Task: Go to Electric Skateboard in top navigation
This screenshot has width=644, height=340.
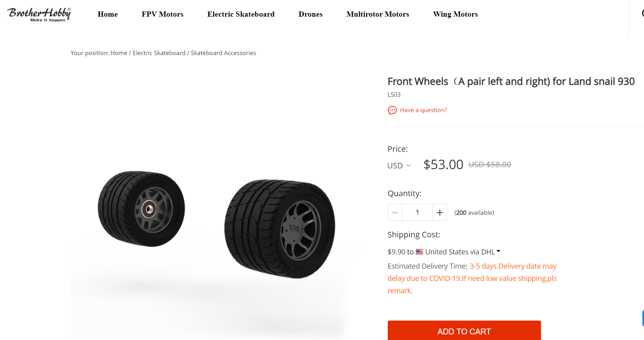Action: point(241,14)
